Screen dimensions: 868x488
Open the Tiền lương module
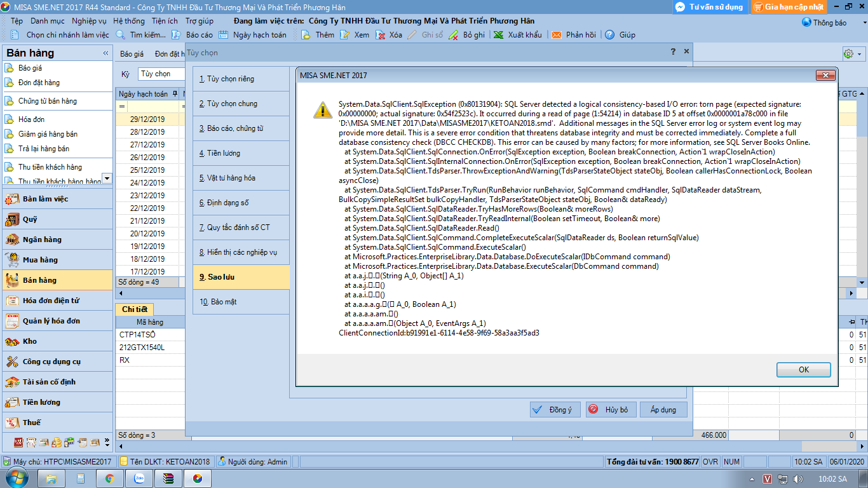point(58,402)
